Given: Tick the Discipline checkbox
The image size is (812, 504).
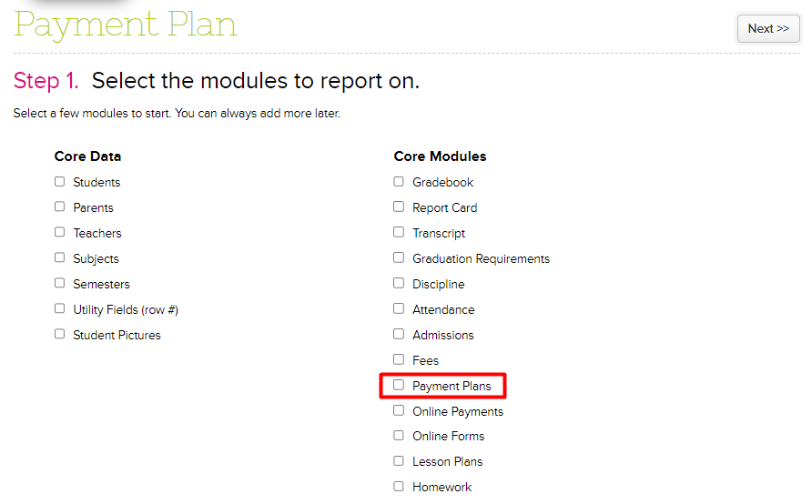Looking at the screenshot, I should tap(399, 284).
